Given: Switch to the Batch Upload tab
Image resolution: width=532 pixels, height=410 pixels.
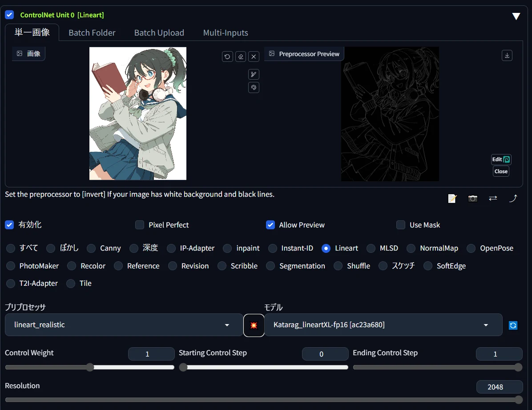Looking at the screenshot, I should tap(159, 33).
